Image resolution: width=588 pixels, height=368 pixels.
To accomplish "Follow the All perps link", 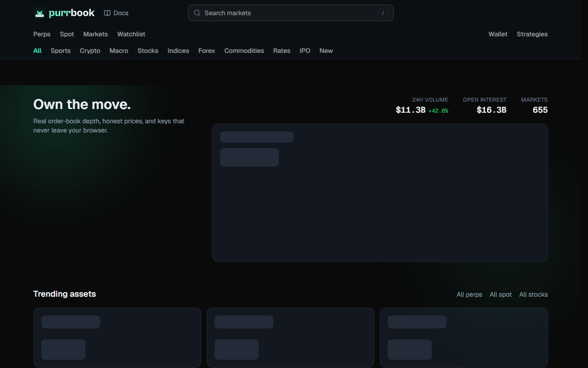I will point(469,294).
